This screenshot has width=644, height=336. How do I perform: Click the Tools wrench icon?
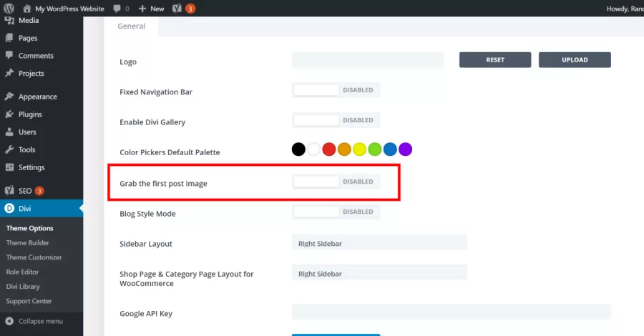pos(9,149)
